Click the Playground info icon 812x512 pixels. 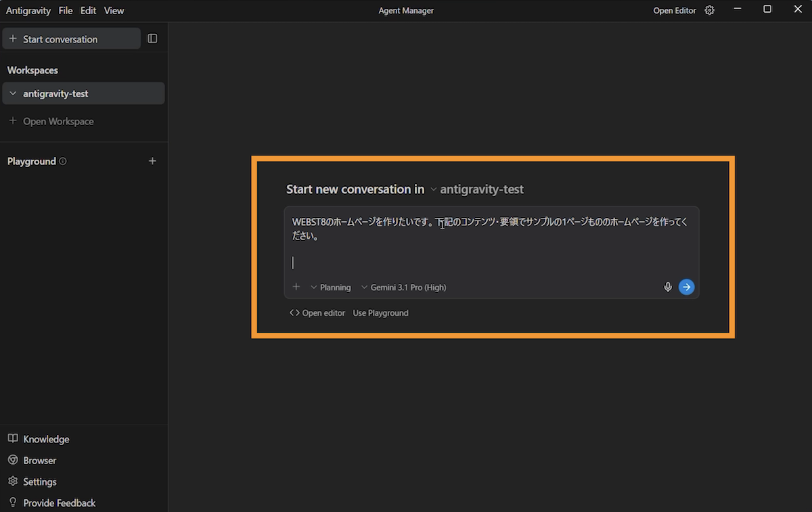click(x=63, y=162)
